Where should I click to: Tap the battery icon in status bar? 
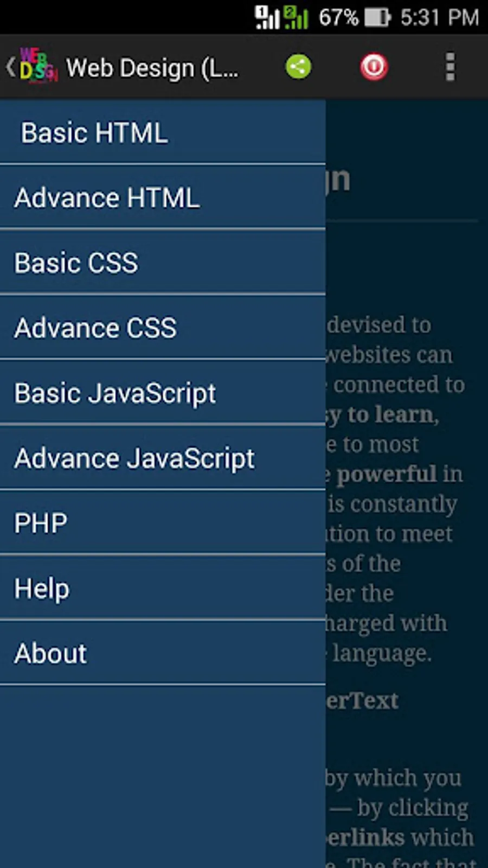click(x=377, y=18)
